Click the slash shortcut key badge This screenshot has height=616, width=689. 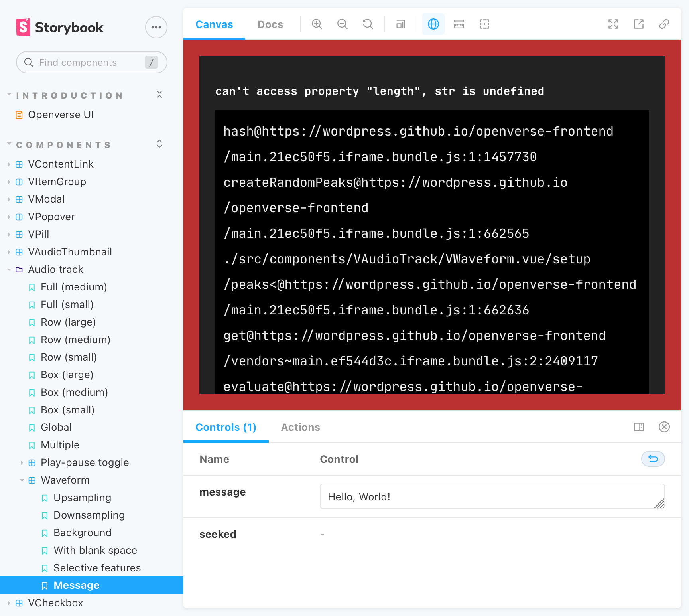151,62
